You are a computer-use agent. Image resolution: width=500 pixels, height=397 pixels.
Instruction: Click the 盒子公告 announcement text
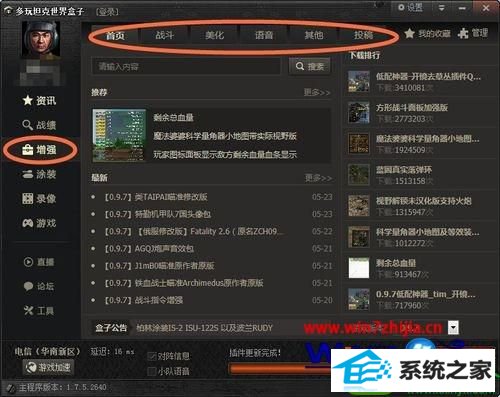204,328
